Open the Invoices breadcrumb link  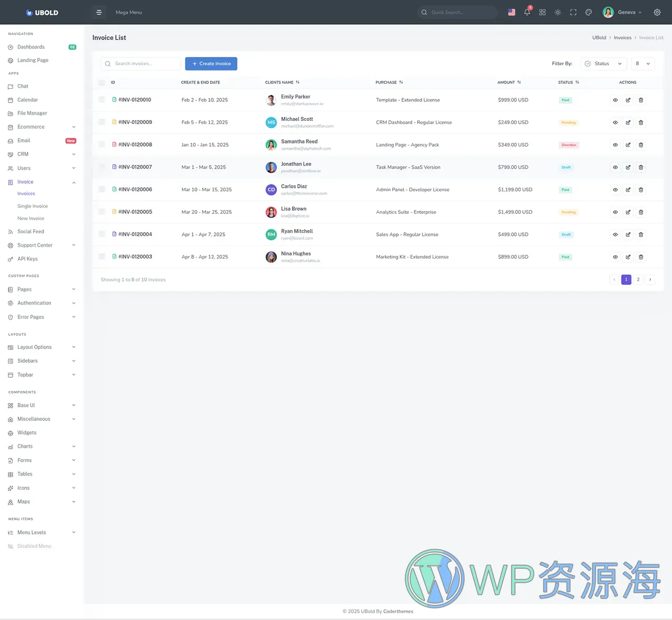click(622, 37)
